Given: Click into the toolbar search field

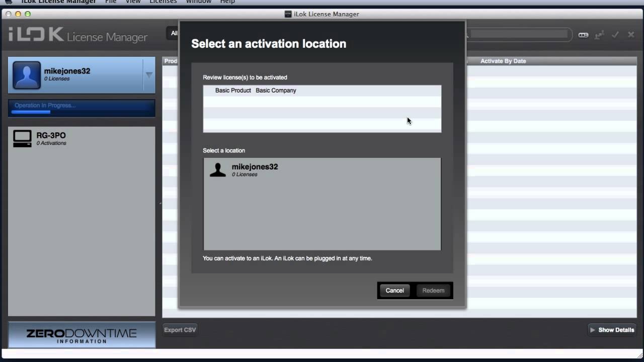Looking at the screenshot, I should click(518, 34).
